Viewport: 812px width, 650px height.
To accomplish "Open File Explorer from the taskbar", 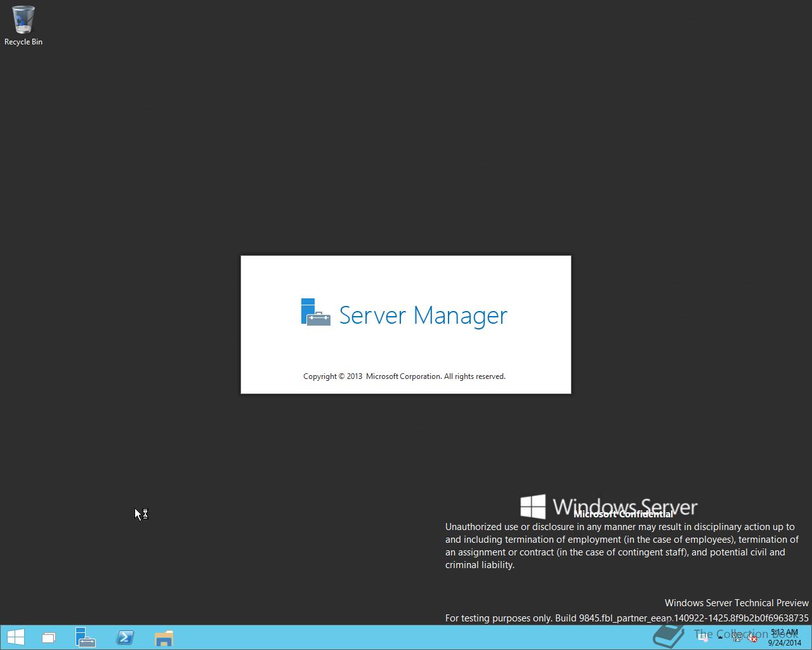I will pyautogui.click(x=164, y=637).
